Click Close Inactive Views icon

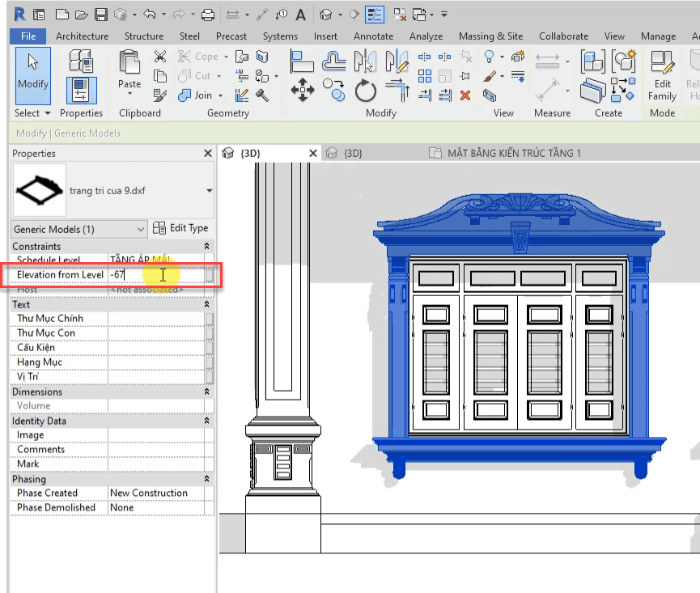pyautogui.click(x=400, y=15)
